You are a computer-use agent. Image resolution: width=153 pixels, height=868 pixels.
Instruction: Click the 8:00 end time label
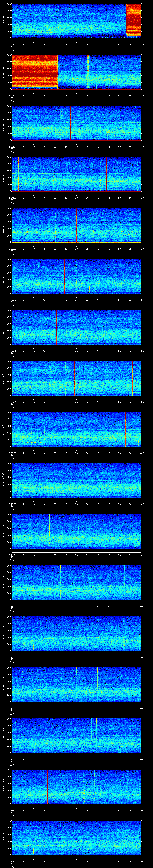pos(141,351)
